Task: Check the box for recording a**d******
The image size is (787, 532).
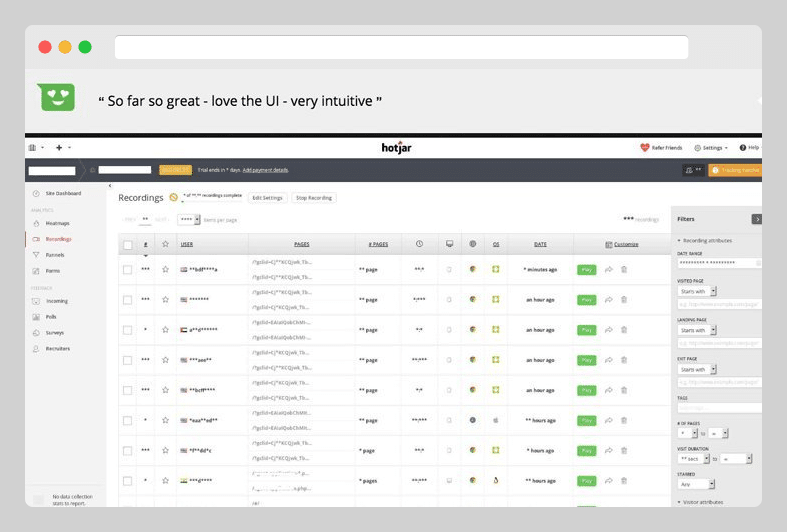Action: click(x=127, y=330)
